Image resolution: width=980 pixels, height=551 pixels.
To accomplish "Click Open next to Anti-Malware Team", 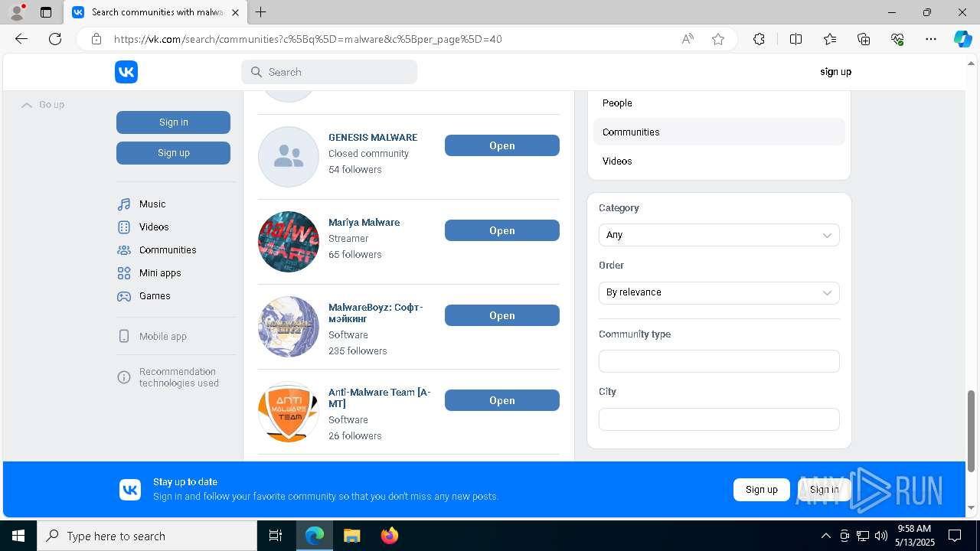I will (x=502, y=400).
